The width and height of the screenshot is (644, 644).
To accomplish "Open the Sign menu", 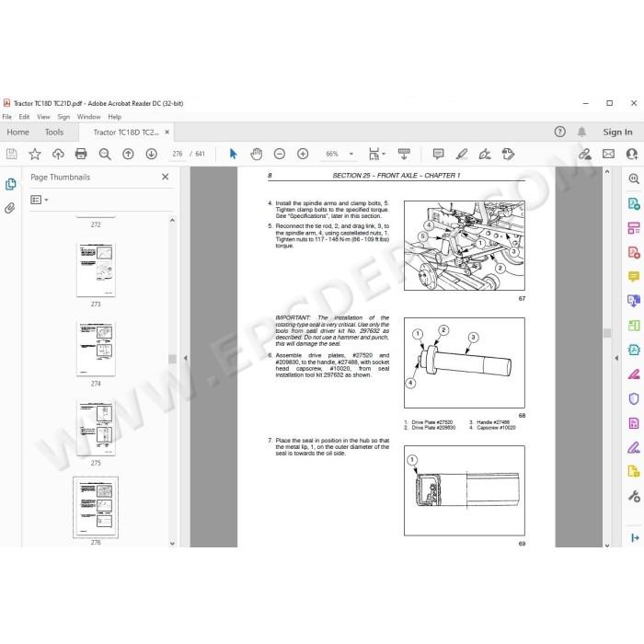I will tap(63, 117).
